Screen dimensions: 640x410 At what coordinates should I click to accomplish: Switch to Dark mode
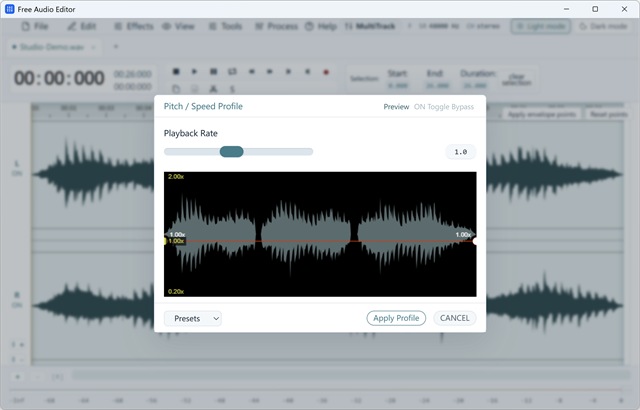point(603,27)
